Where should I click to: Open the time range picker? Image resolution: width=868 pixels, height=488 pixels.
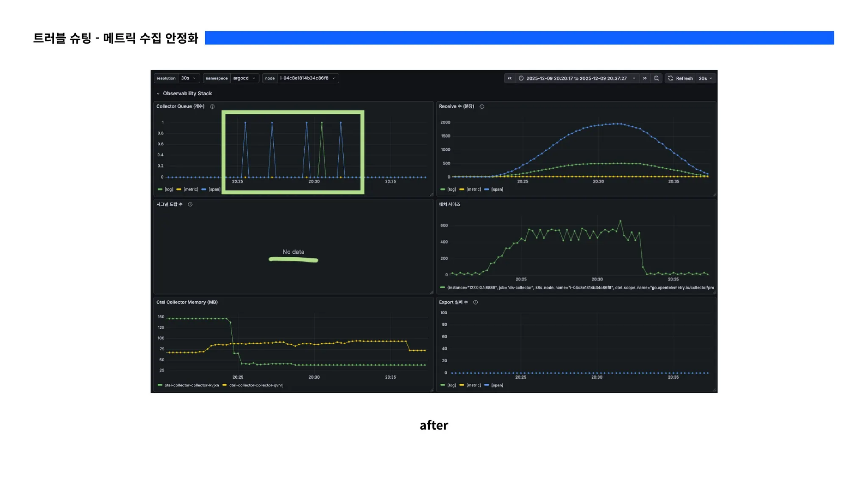[x=576, y=78]
